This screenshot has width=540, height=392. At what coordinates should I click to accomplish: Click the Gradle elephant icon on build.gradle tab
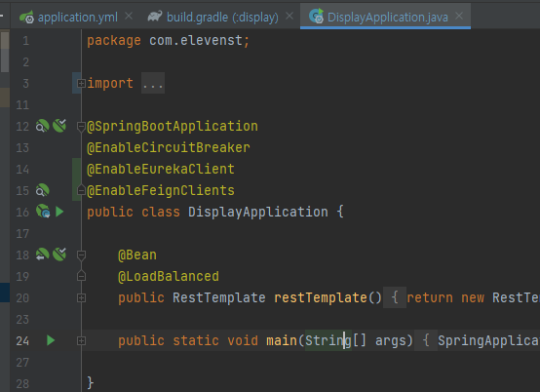point(155,17)
